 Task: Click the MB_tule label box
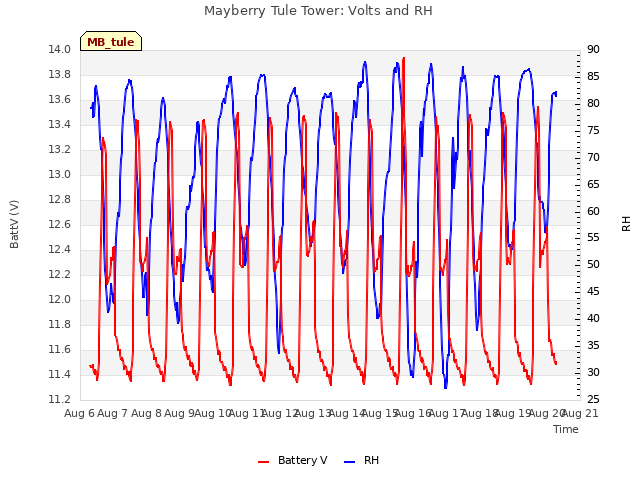click(111, 41)
